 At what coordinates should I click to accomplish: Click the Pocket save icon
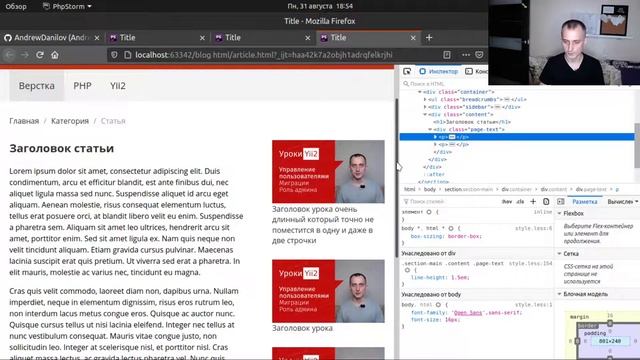pos(480,55)
